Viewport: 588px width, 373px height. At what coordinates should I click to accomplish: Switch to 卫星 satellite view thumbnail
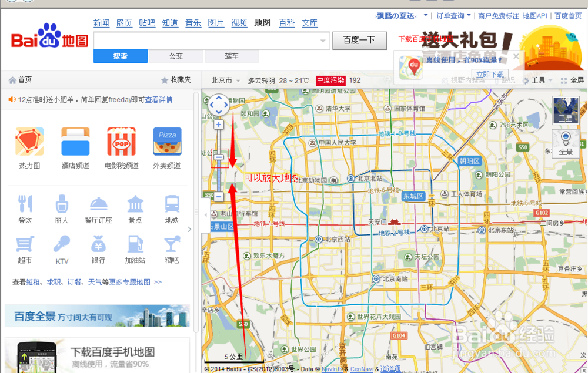(566, 110)
